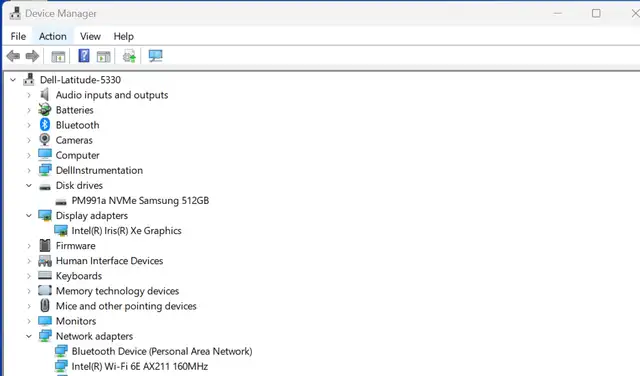This screenshot has height=376, width=640.
Task: Open the View menu
Action: [90, 36]
